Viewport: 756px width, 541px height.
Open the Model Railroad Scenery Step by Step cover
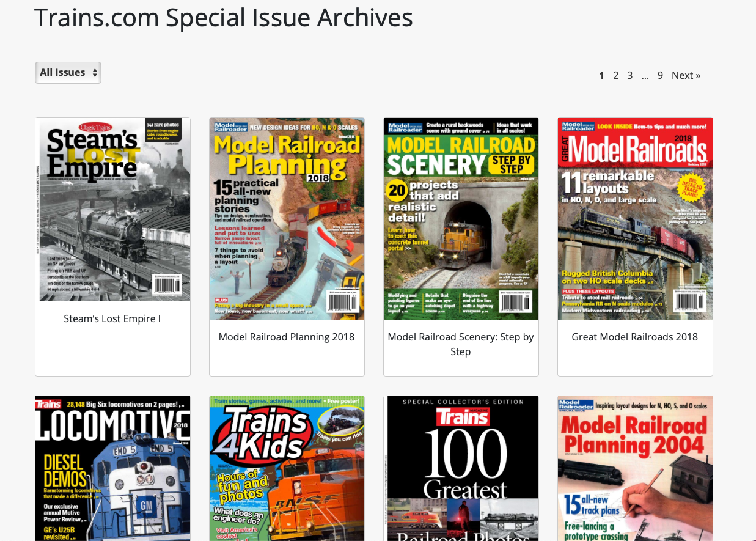pos(461,218)
